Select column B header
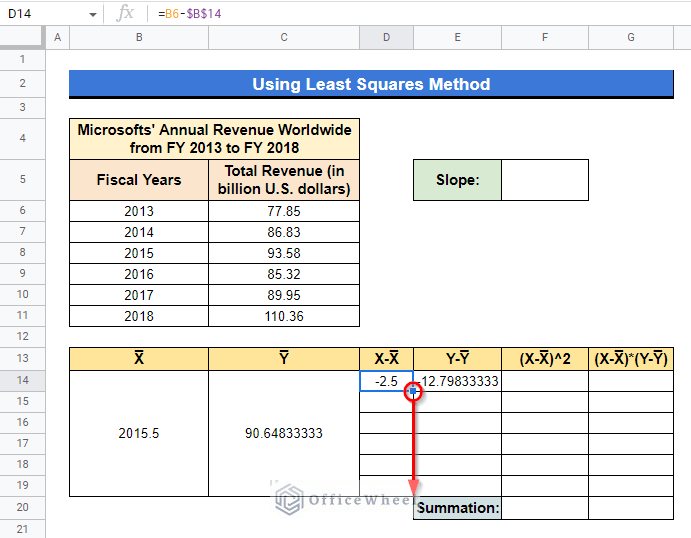The image size is (691, 538). point(139,37)
